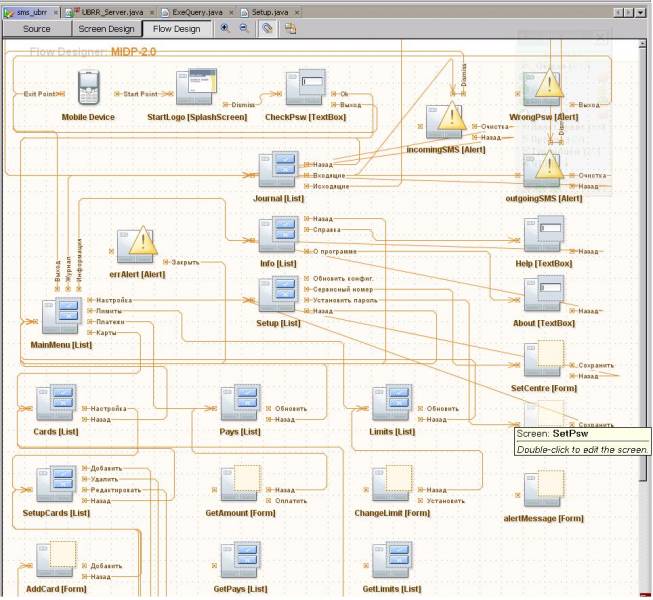Open the UBRR_Server.java tab

point(112,12)
